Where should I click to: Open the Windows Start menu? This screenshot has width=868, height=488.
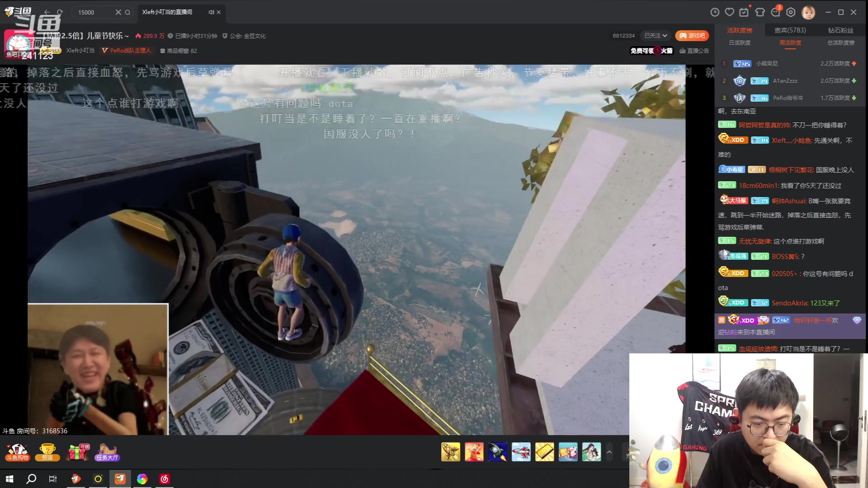pos(9,479)
